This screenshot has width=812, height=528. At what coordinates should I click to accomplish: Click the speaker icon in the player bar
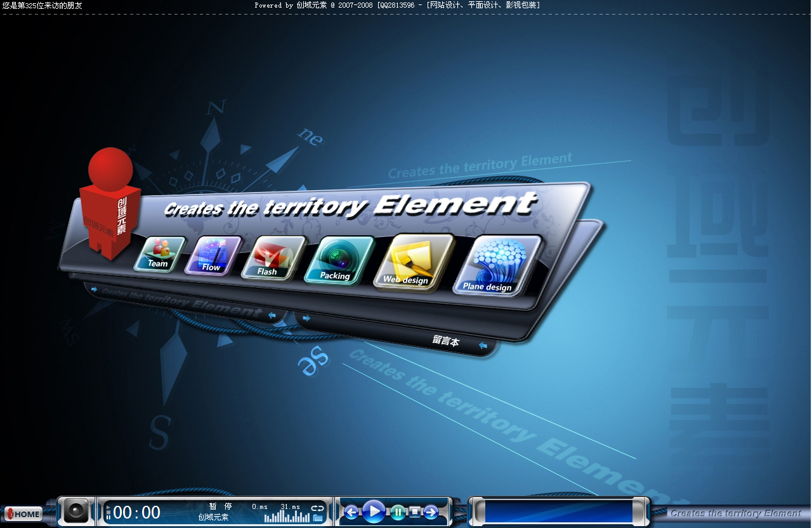[x=75, y=511]
